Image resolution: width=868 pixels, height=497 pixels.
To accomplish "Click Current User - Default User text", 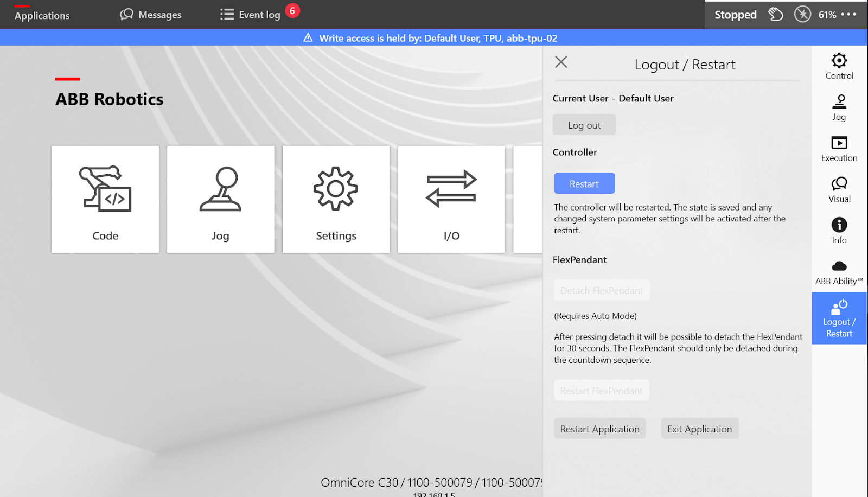I will (613, 98).
